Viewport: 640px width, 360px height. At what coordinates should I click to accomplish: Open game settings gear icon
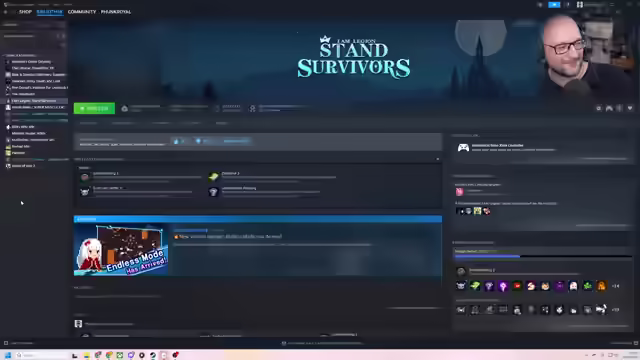pyautogui.click(x=598, y=108)
